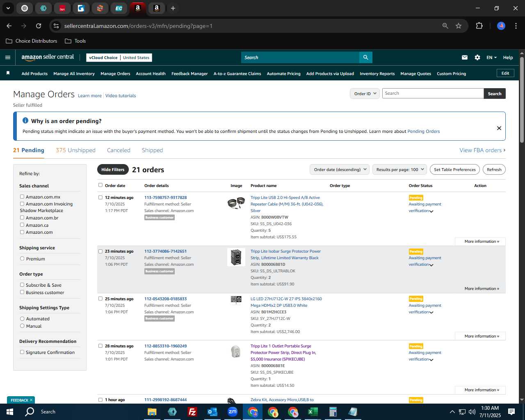Click the Chrome zoom magnifier in address bar
This screenshot has width=525, height=420.
click(x=445, y=26)
